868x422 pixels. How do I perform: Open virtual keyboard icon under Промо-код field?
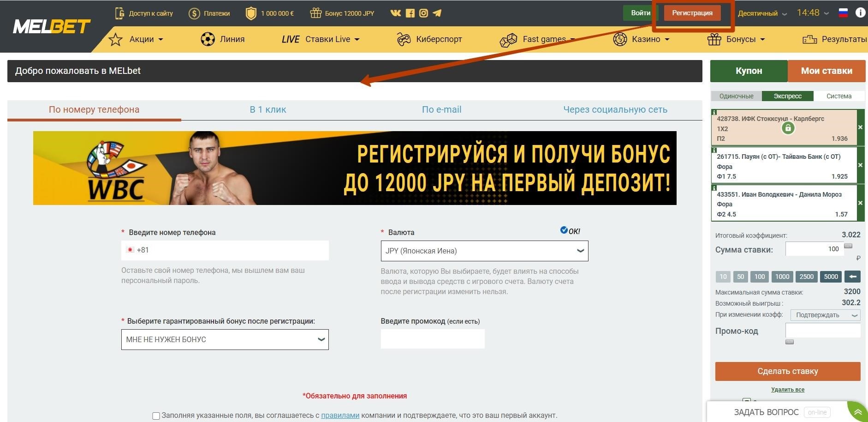coord(790,342)
